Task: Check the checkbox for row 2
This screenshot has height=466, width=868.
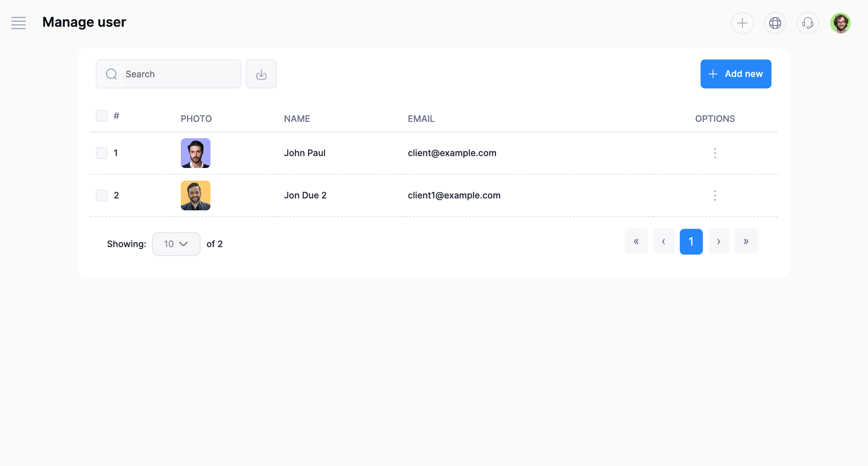Action: coord(101,195)
